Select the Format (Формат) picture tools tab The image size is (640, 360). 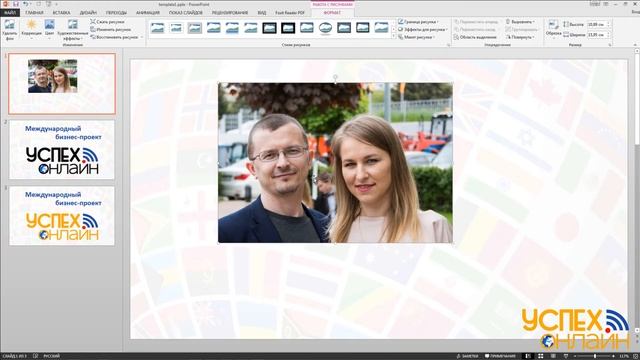(332, 13)
